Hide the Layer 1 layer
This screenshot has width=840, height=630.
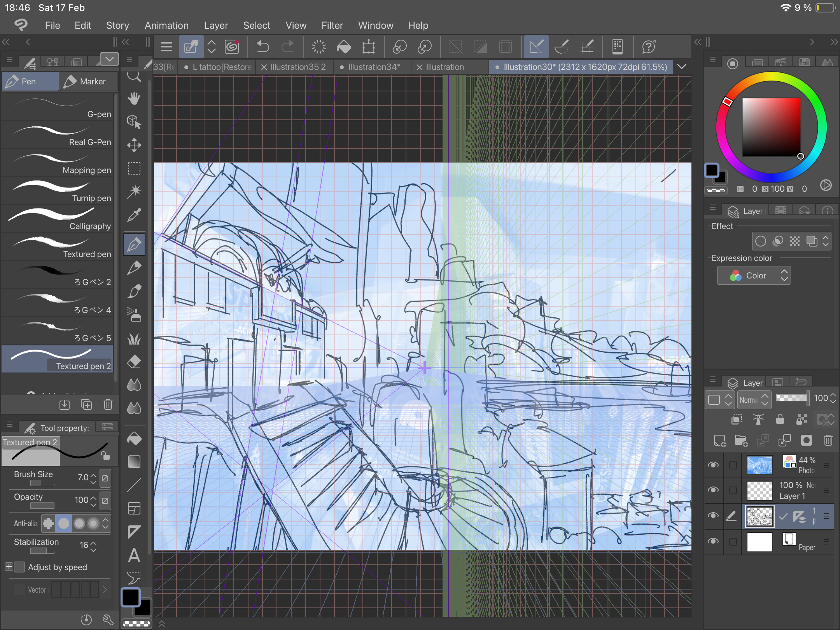coord(713,490)
